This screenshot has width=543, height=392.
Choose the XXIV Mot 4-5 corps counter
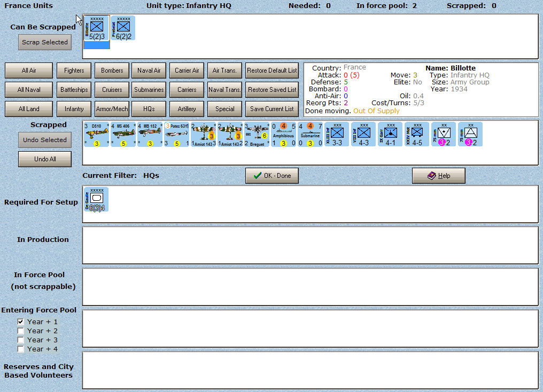tap(416, 134)
